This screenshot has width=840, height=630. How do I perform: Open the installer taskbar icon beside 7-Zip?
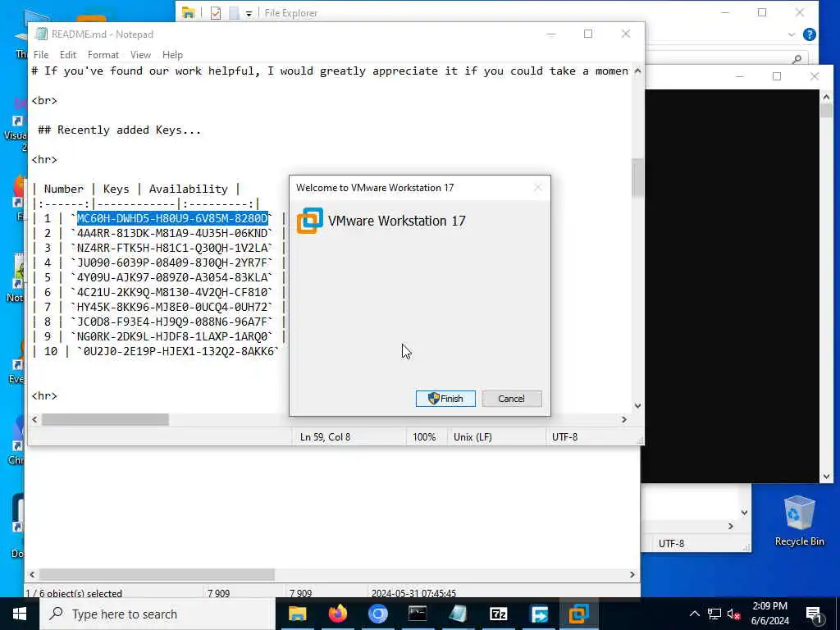539,614
